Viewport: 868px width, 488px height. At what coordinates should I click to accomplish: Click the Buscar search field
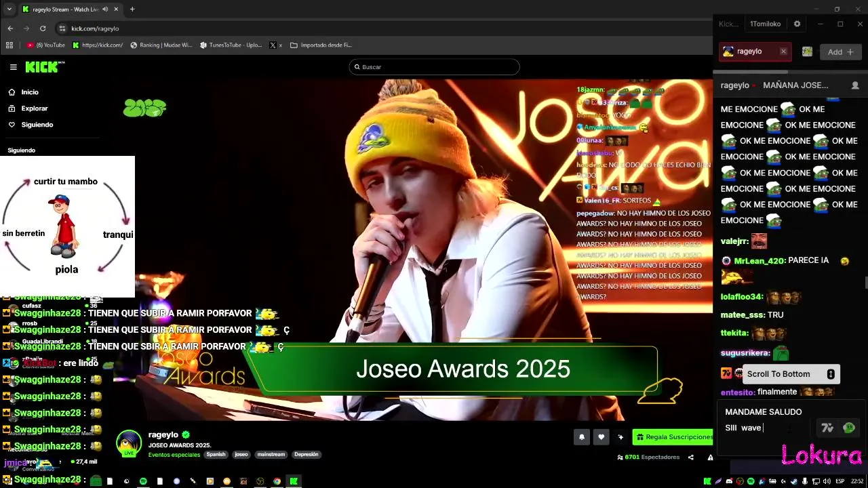pos(434,67)
